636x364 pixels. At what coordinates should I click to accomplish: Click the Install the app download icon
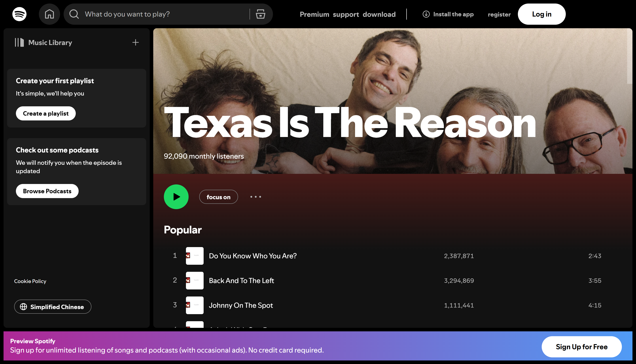click(426, 14)
